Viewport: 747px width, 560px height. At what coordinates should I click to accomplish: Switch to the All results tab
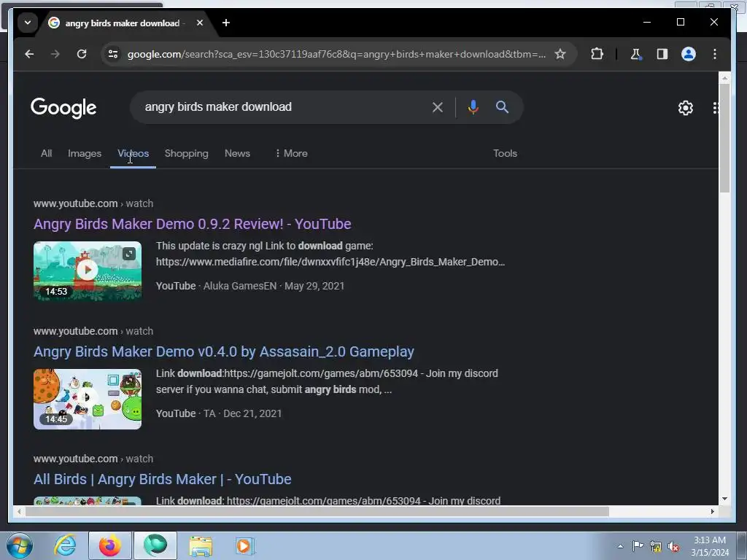46,153
